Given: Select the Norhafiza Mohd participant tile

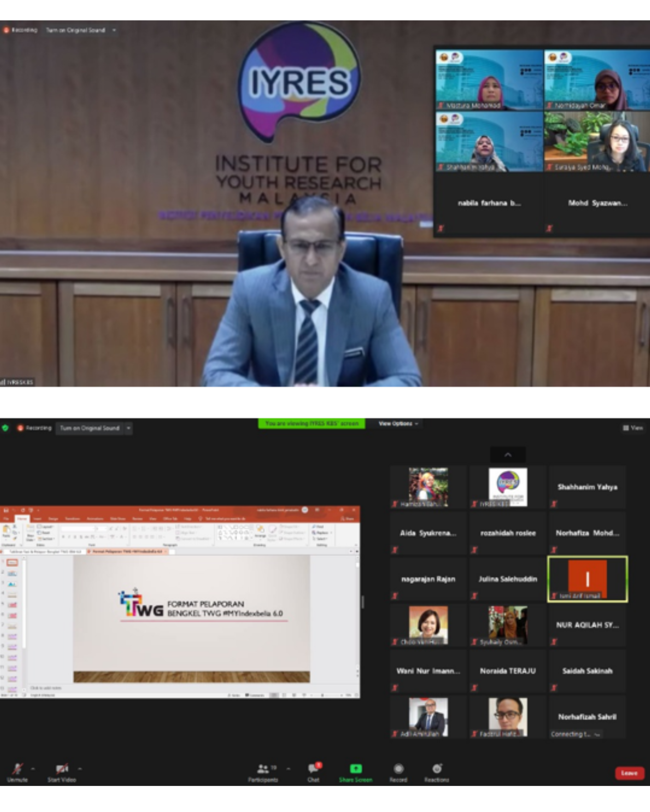Looking at the screenshot, I should coord(587,533).
